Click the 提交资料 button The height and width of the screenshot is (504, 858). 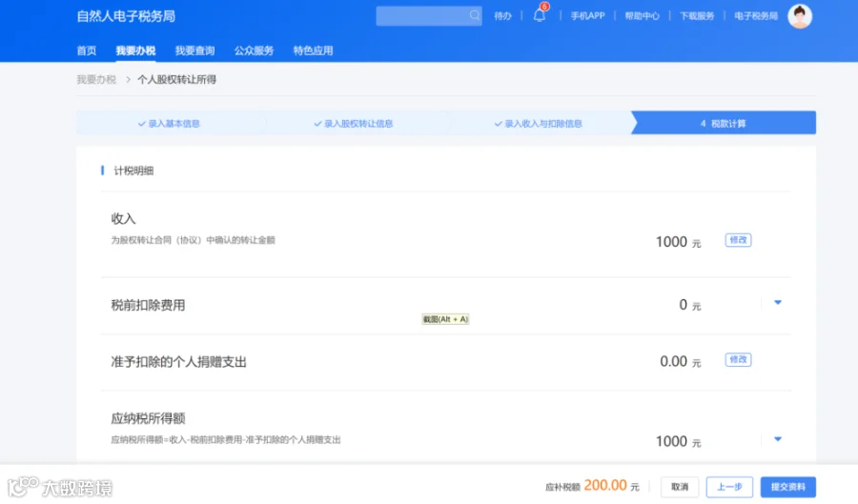pos(788,487)
